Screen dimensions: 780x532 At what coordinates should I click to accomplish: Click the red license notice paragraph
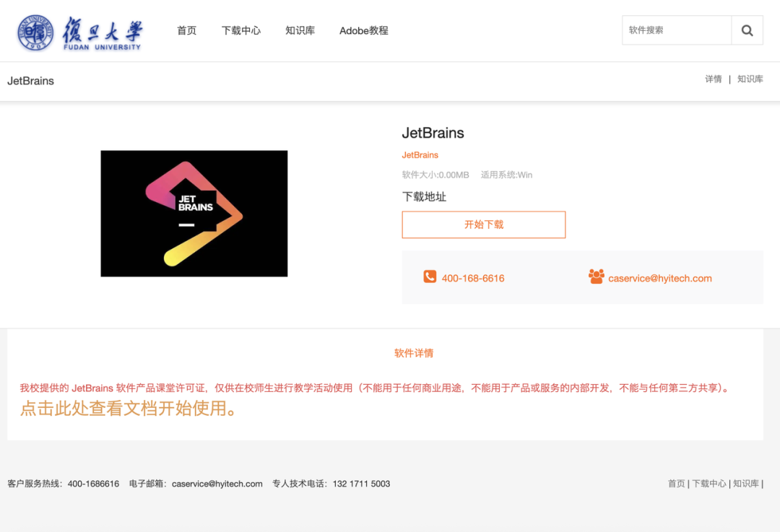(x=376, y=388)
